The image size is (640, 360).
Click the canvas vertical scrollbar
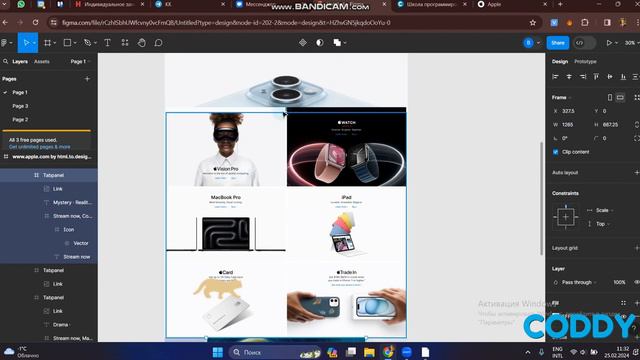542,198
